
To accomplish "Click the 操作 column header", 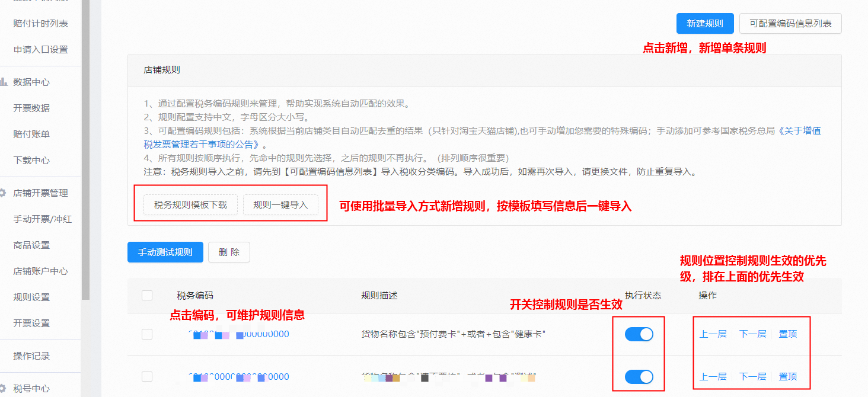I will [x=708, y=295].
